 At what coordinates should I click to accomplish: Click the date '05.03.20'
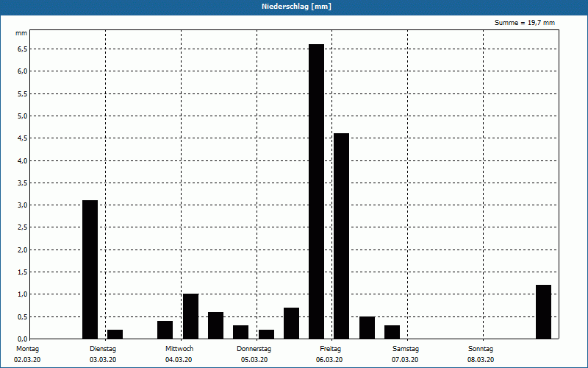pos(254,360)
